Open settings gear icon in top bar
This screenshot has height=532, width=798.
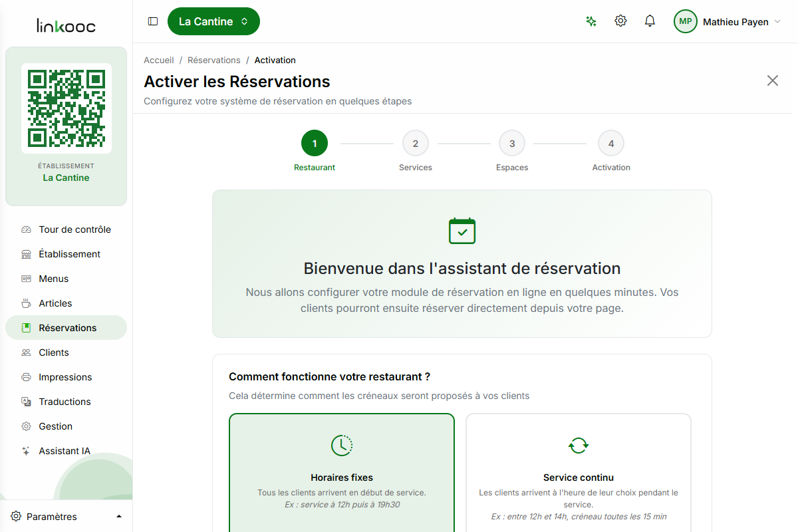pyautogui.click(x=620, y=21)
